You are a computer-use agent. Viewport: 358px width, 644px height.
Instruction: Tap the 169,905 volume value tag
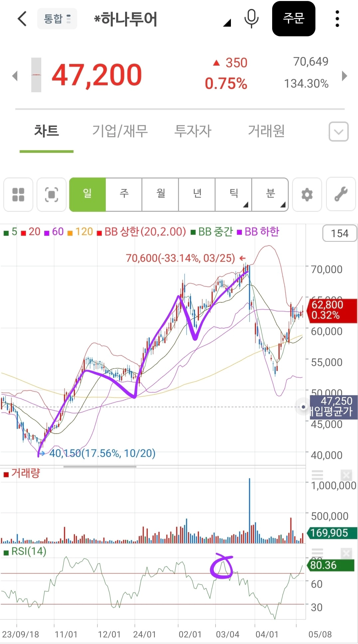332,533
